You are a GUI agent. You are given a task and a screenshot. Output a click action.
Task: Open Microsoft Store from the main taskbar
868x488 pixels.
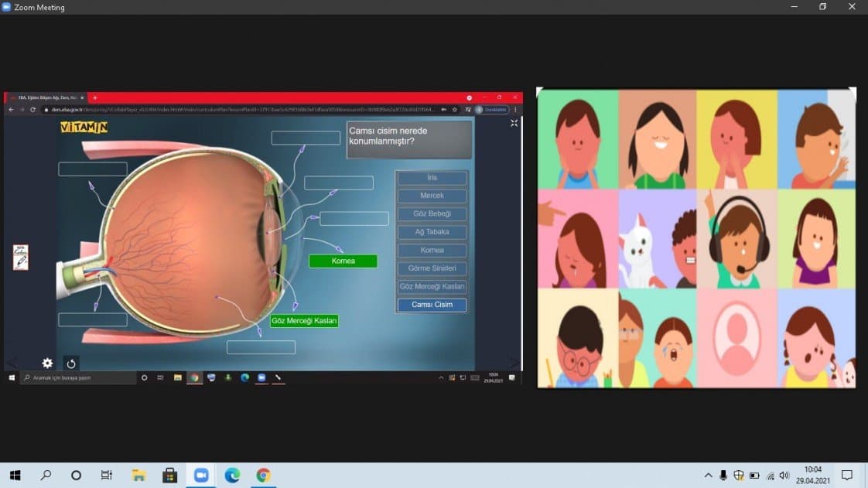point(170,476)
